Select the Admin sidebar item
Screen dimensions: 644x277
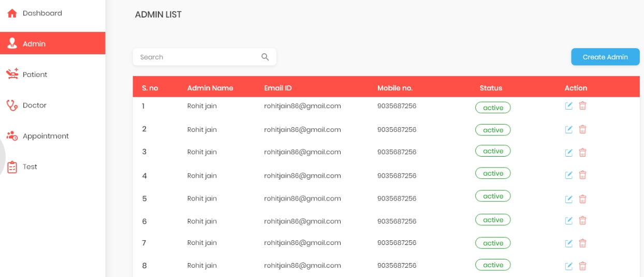point(34,44)
